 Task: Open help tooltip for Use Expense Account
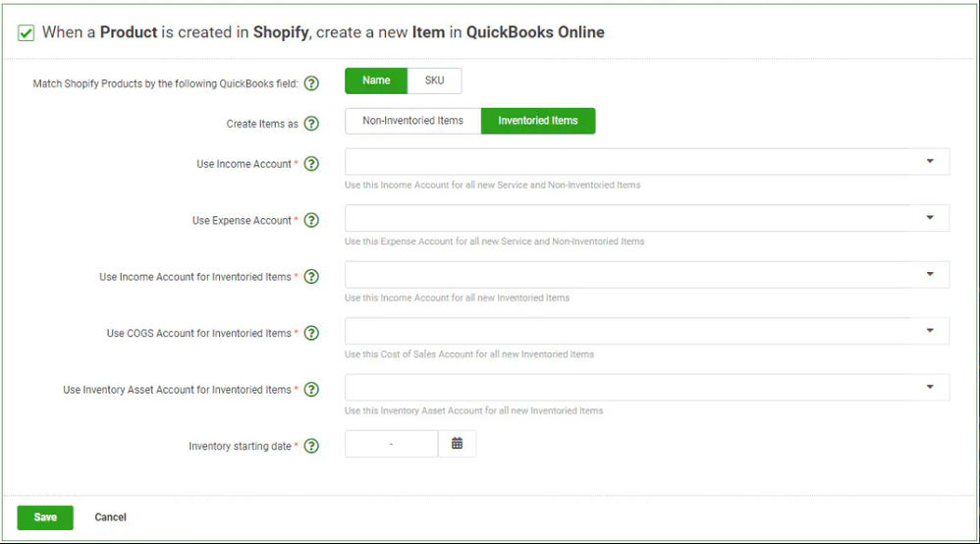click(x=311, y=220)
